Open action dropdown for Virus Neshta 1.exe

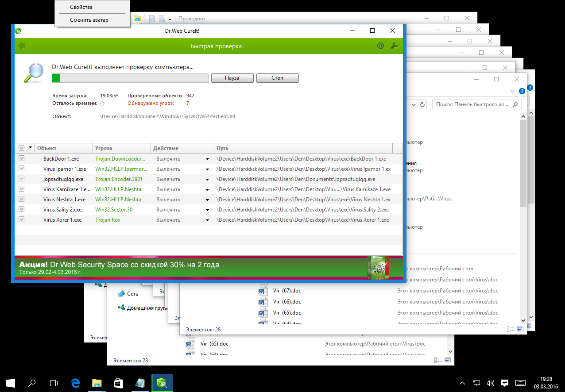pos(207,200)
